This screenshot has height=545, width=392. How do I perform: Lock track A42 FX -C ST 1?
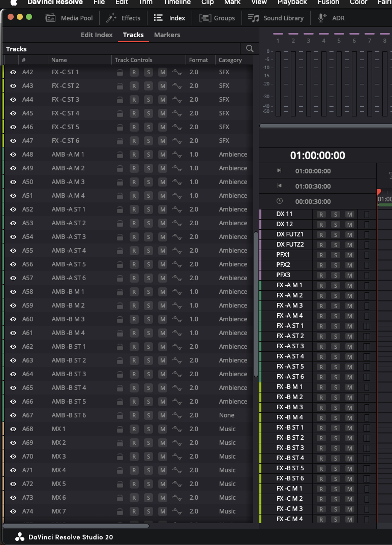120,72
